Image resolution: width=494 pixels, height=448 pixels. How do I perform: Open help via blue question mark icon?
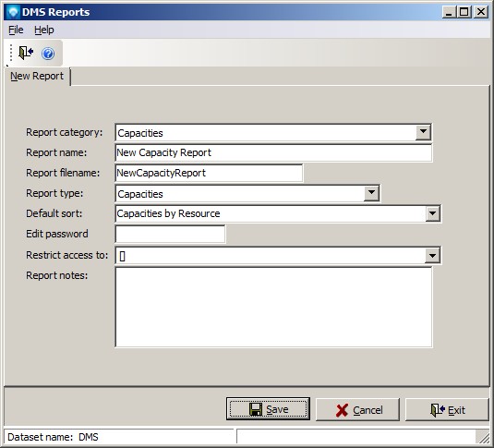tap(48, 54)
